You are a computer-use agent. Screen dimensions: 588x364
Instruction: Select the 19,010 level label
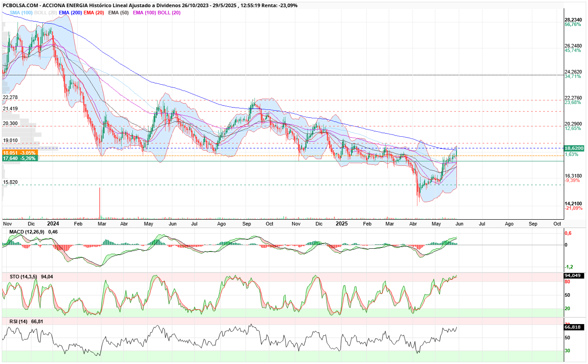tap(10, 140)
